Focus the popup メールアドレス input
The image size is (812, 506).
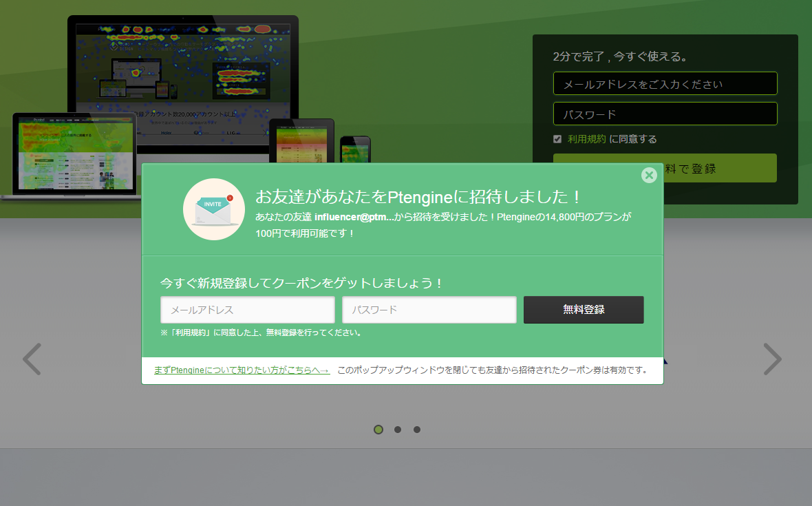tap(248, 310)
